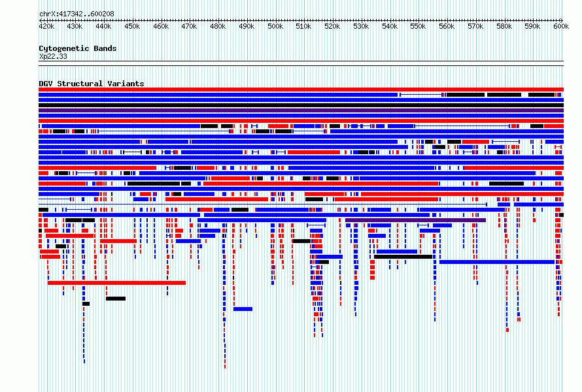Pick the 550k ruler label
Image resolution: width=582 pixels, height=392 pixels.
[x=418, y=26]
